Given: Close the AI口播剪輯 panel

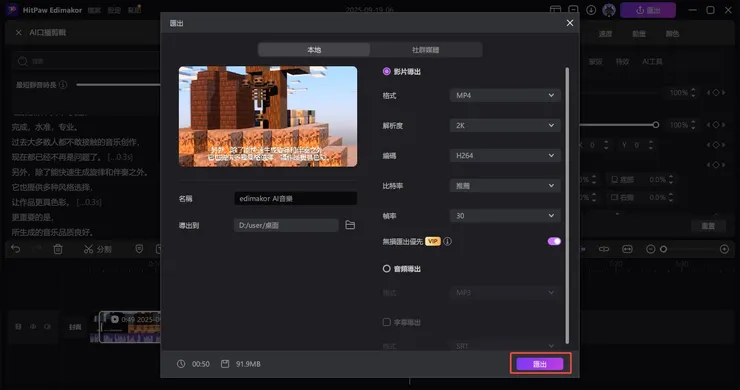Looking at the screenshot, I should pos(18,33).
